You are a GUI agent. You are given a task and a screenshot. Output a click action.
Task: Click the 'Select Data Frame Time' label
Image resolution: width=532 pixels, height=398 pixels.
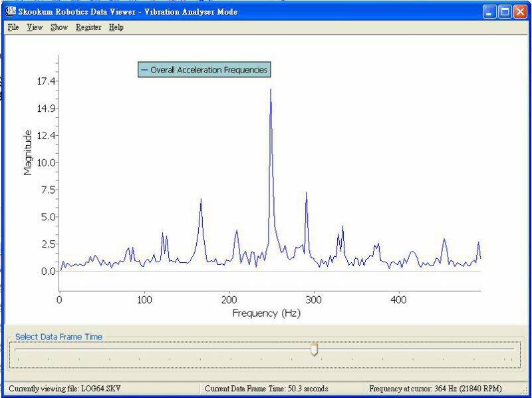tap(59, 337)
